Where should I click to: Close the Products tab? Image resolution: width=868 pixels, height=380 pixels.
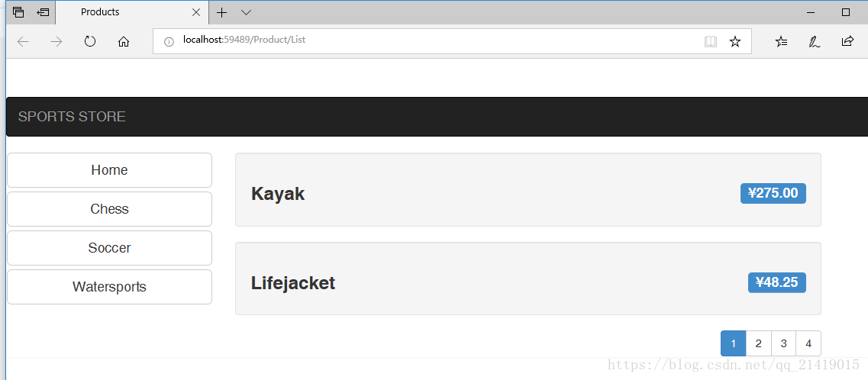point(196,12)
